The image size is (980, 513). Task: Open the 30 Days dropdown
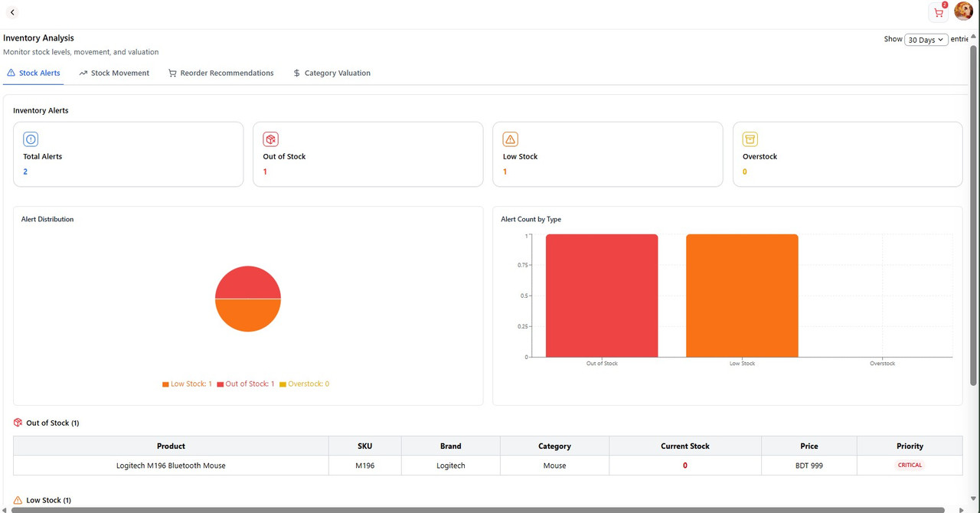(926, 39)
